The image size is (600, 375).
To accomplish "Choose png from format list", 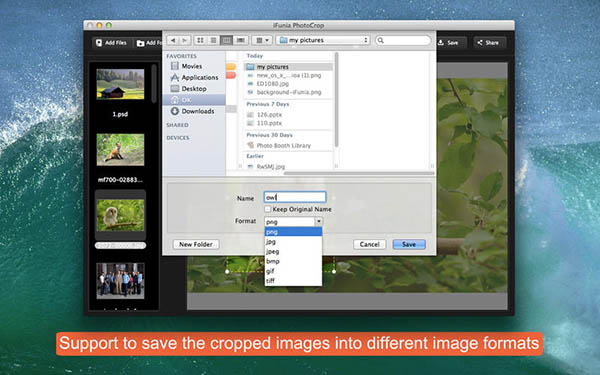I will (293, 232).
